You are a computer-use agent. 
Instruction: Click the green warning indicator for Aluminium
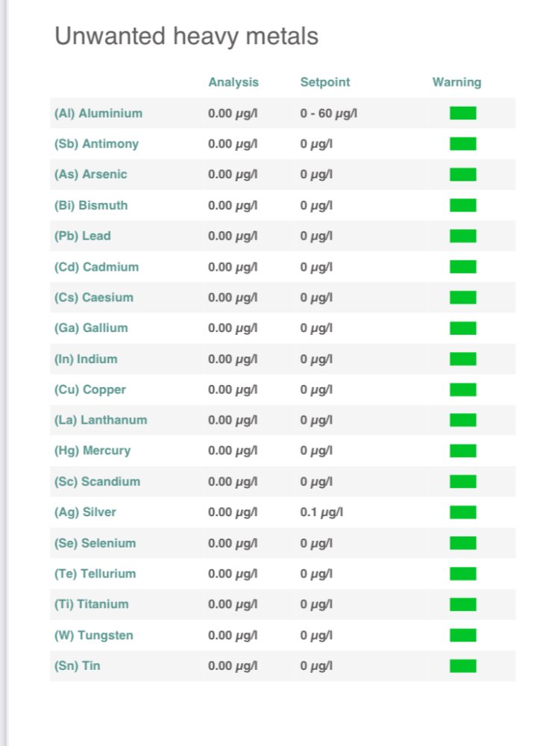click(x=462, y=113)
